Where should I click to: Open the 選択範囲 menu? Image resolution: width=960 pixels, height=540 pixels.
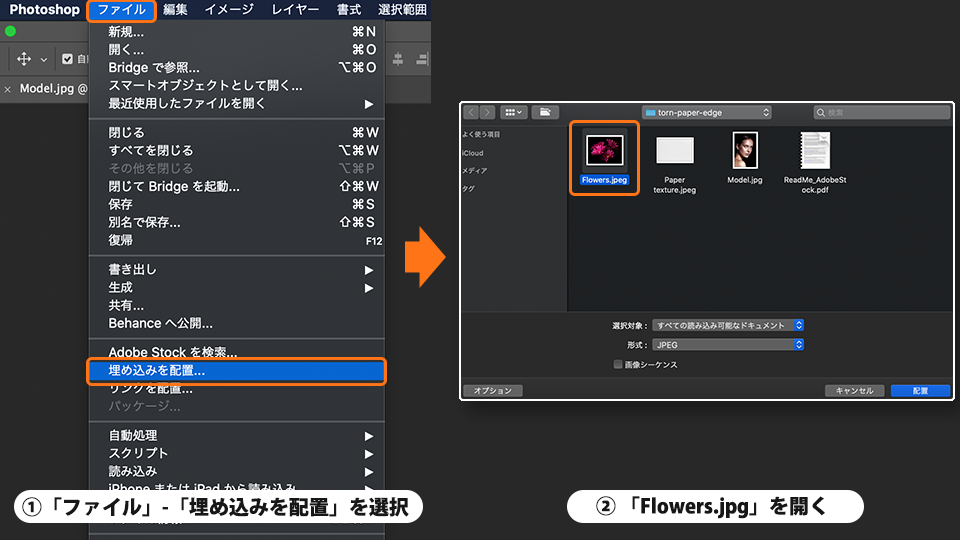(402, 10)
